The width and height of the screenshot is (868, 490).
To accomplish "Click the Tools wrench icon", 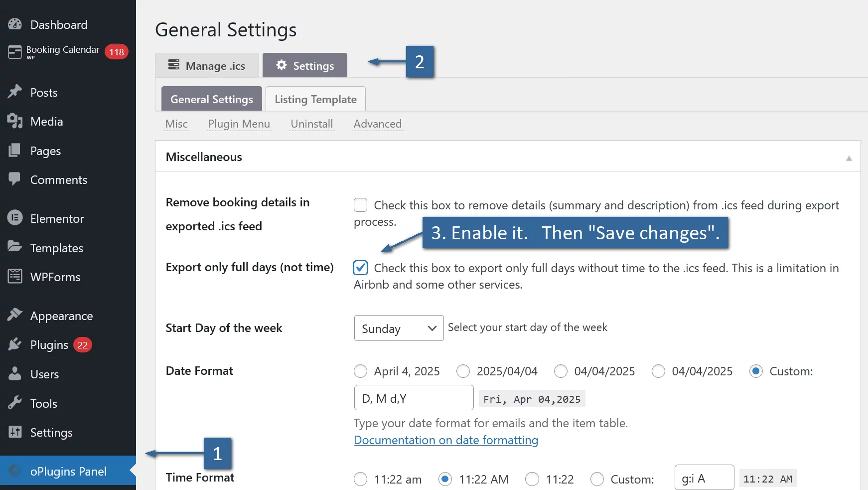I will [15, 402].
